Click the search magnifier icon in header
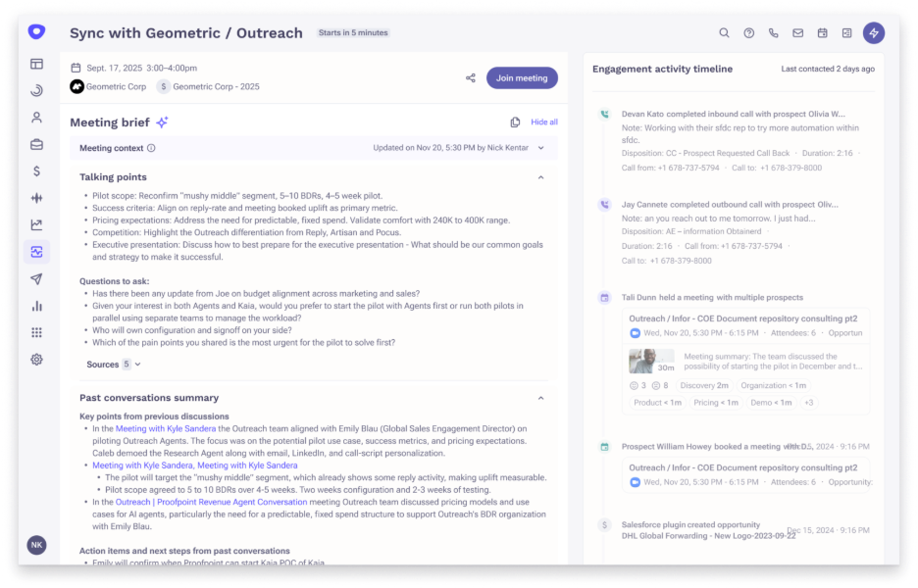This screenshot has width=918, height=588. (724, 32)
